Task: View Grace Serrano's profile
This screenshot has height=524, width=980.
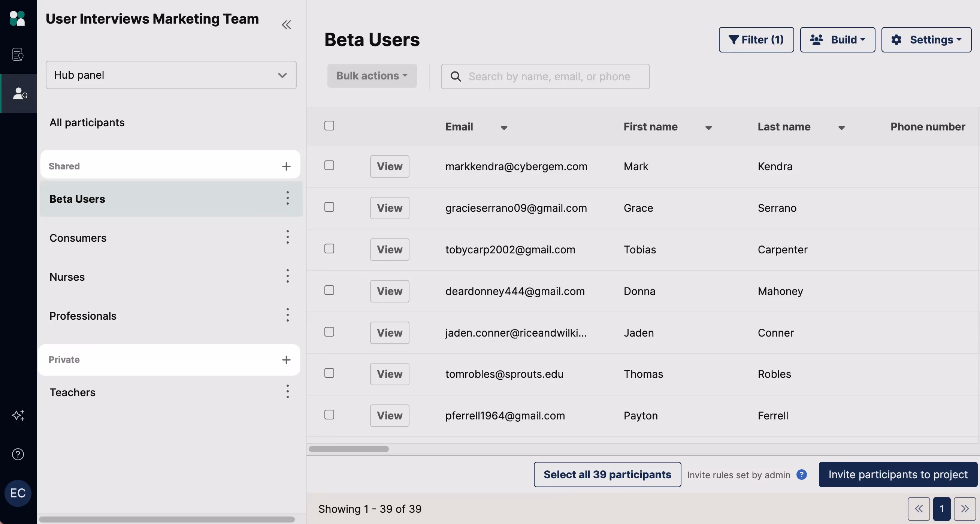Action: (390, 208)
